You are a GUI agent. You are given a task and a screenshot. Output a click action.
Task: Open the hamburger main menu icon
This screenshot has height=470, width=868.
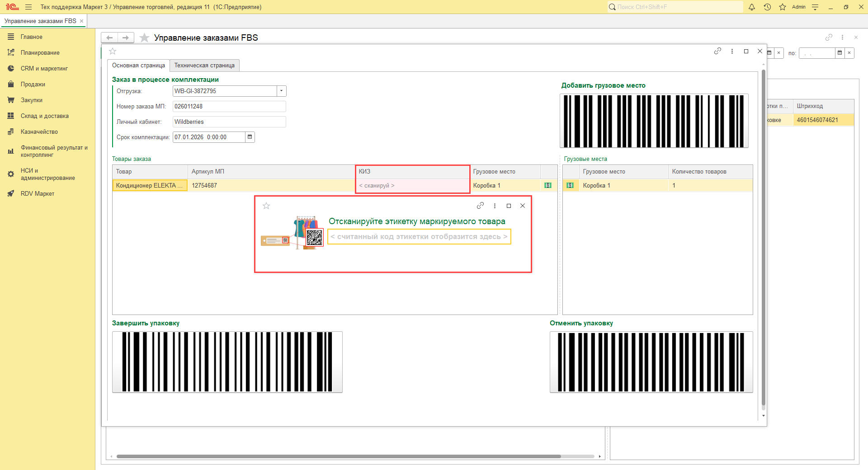click(x=28, y=7)
